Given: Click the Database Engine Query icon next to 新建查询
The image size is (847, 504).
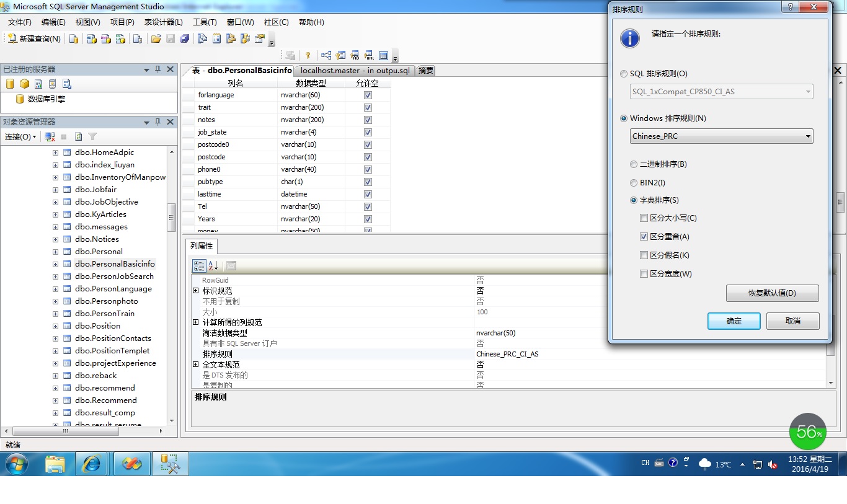Looking at the screenshot, I should tap(74, 38).
